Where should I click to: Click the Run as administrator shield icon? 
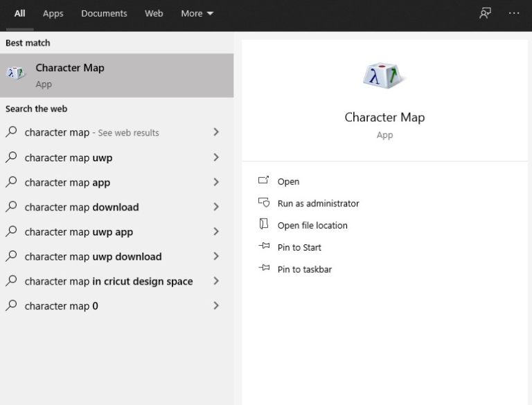point(263,203)
